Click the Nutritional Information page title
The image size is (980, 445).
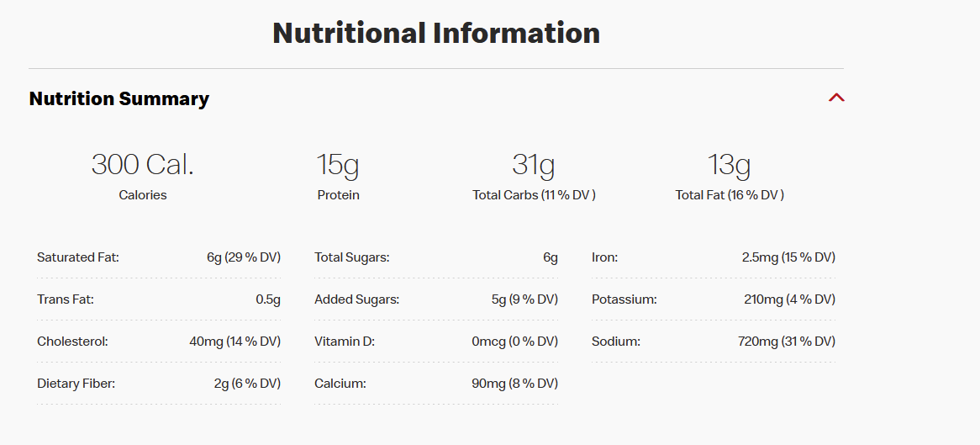436,33
